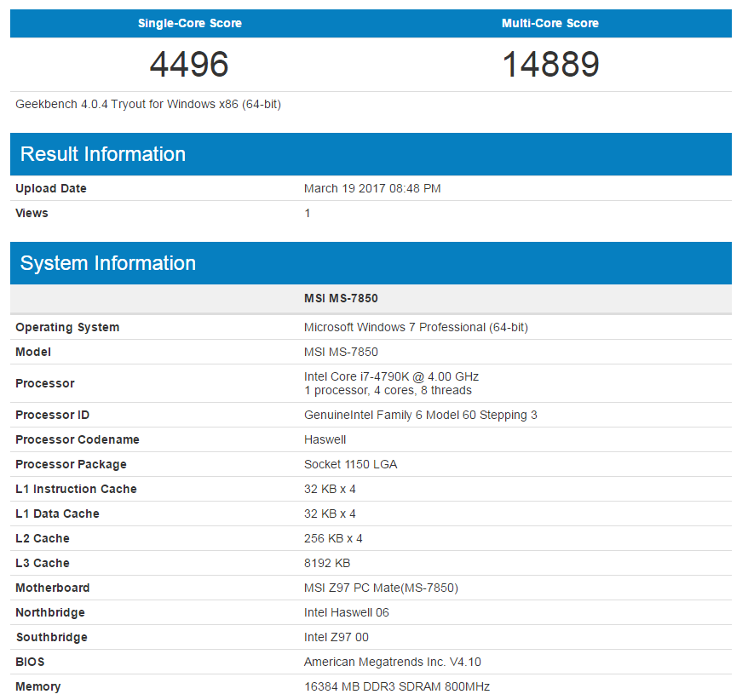Click the MSI MS-7850 value in Model row
The image size is (748, 700).
tap(341, 352)
